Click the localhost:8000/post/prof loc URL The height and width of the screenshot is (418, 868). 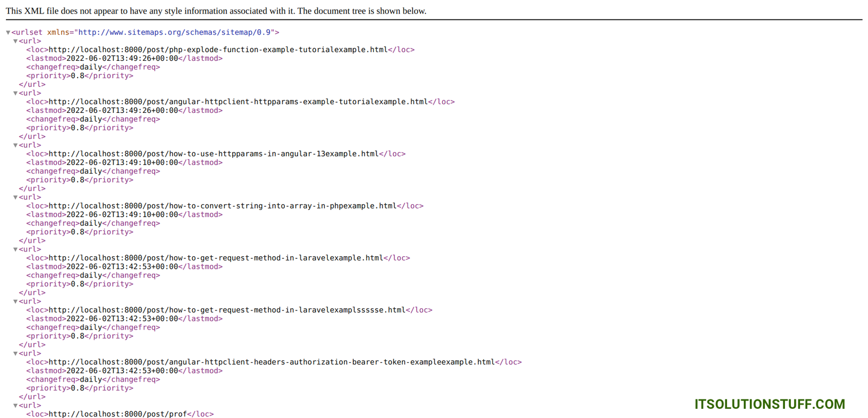click(x=118, y=414)
